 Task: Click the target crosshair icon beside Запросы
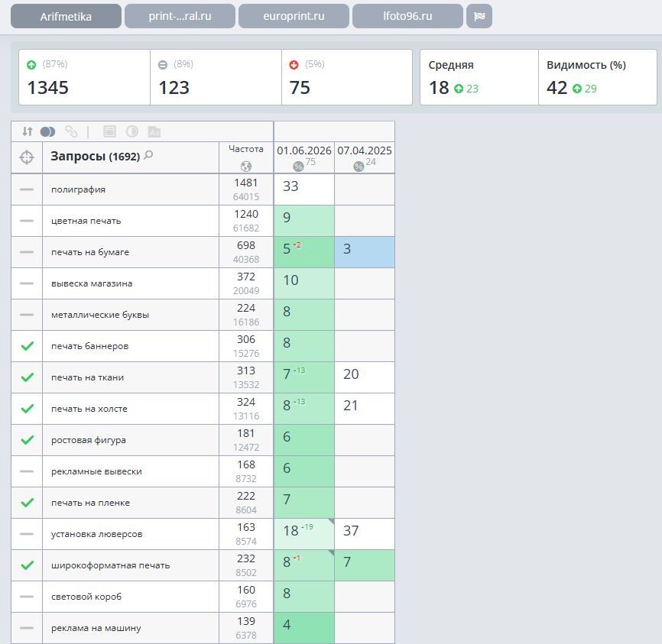coord(27,157)
